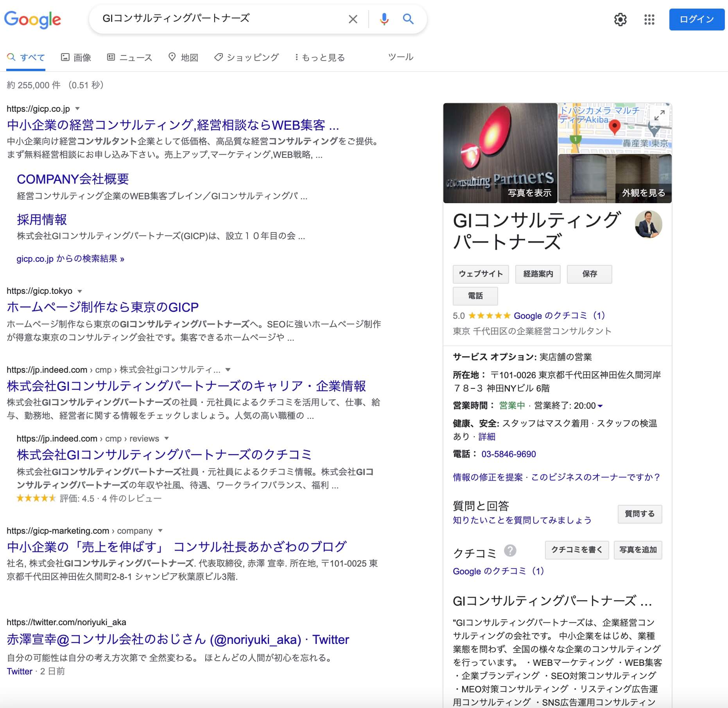This screenshot has width=728, height=708.
Task: Click the 質問する button
Action: (x=640, y=514)
